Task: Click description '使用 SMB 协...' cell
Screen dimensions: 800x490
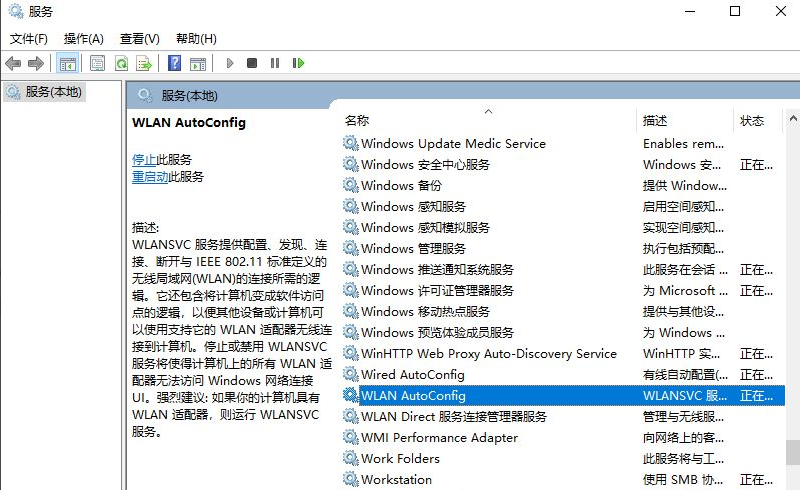Action: [683, 479]
